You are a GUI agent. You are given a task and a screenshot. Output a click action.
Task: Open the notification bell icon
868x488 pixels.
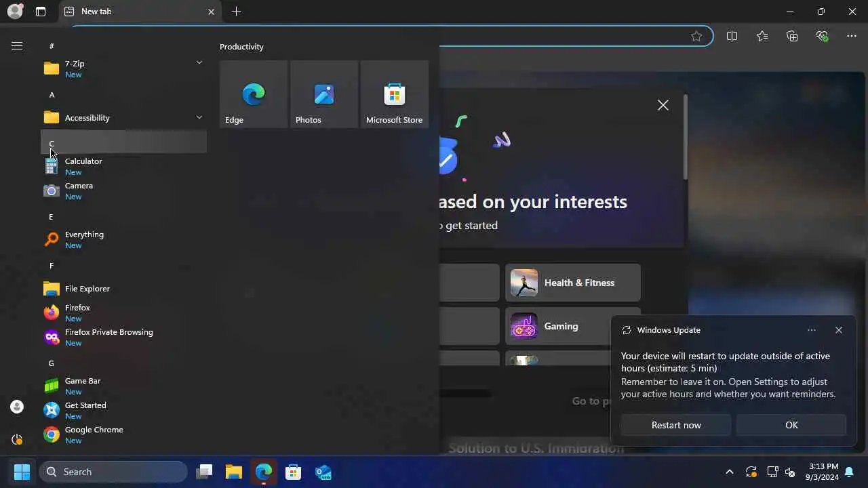[849, 472]
